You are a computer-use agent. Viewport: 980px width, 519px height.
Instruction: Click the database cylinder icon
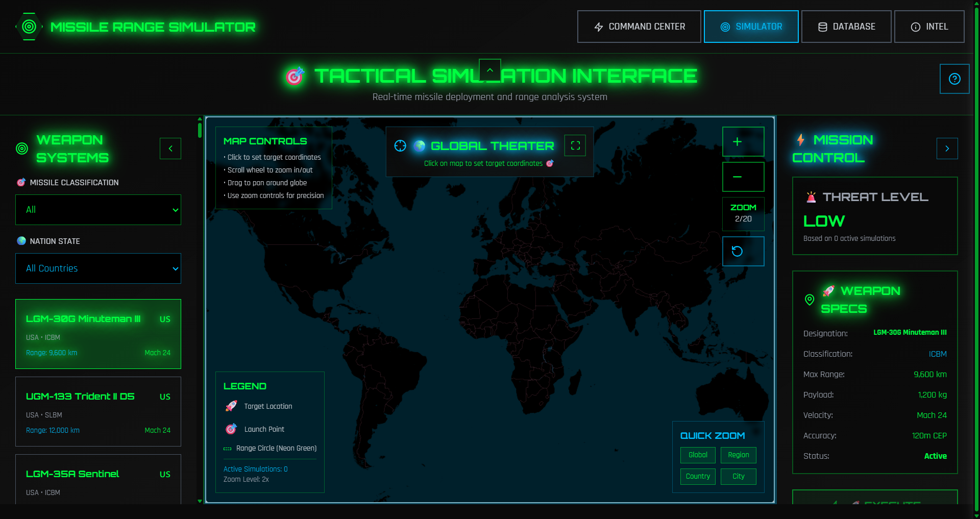[x=822, y=27]
